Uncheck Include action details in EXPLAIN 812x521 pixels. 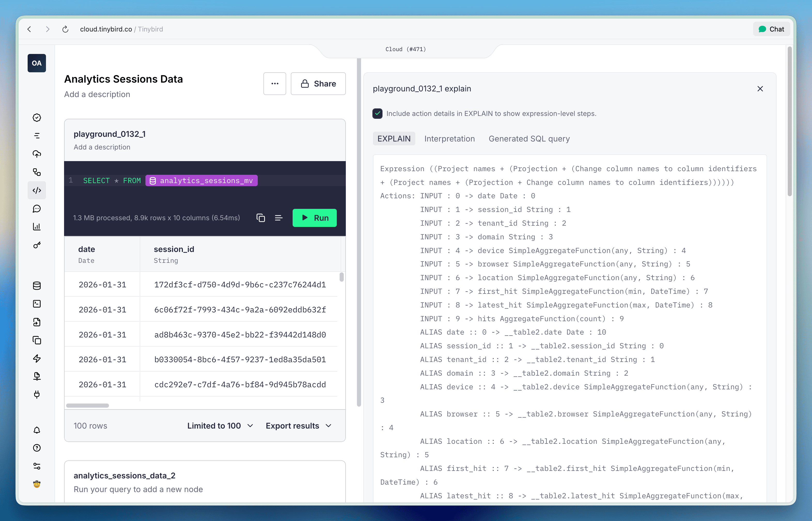click(377, 114)
